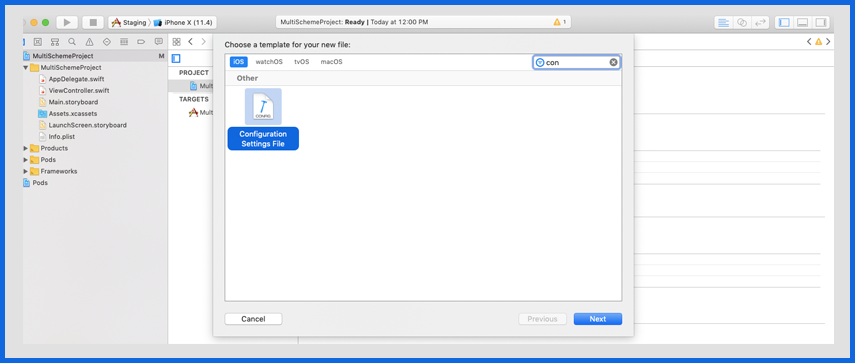Select the tvOS platform tab
Image resolution: width=855 pixels, height=363 pixels.
coord(302,62)
